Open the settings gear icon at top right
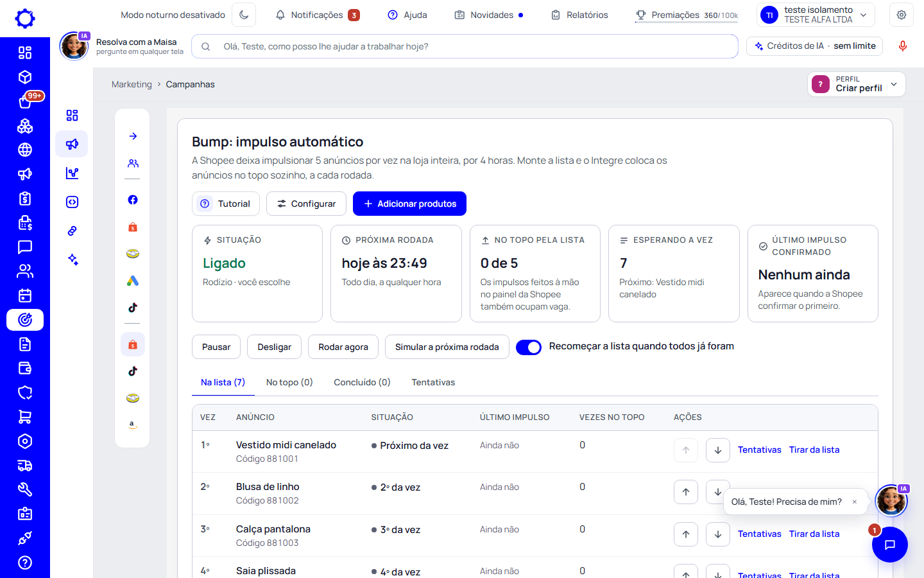This screenshot has height=578, width=924. pyautogui.click(x=902, y=15)
